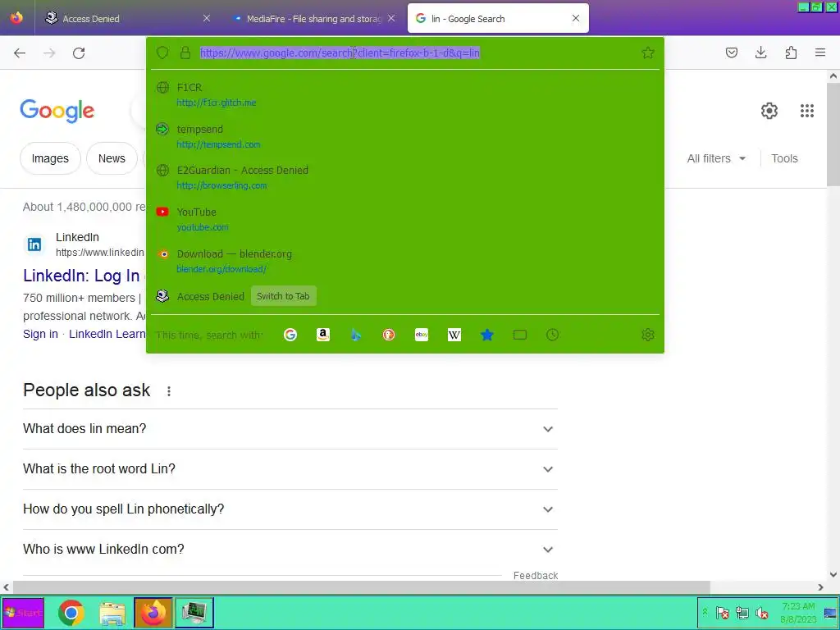
Task: Click the Switch to Tab button
Action: [283, 296]
